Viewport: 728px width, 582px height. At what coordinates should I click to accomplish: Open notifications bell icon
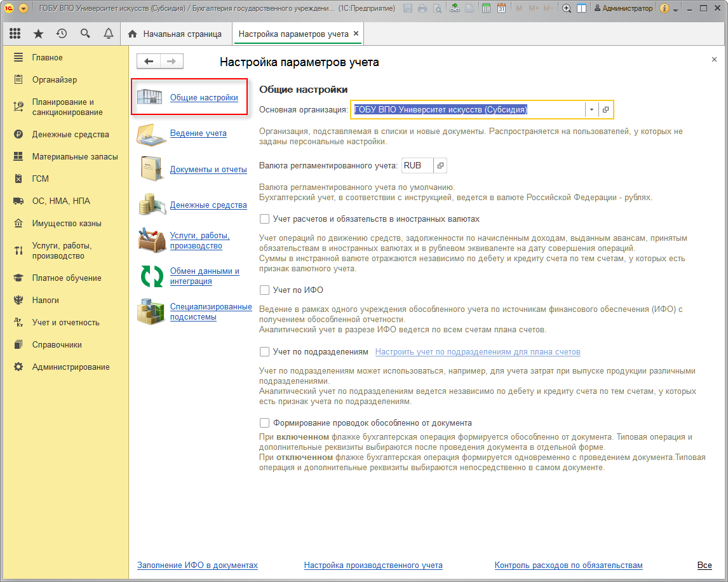click(108, 34)
